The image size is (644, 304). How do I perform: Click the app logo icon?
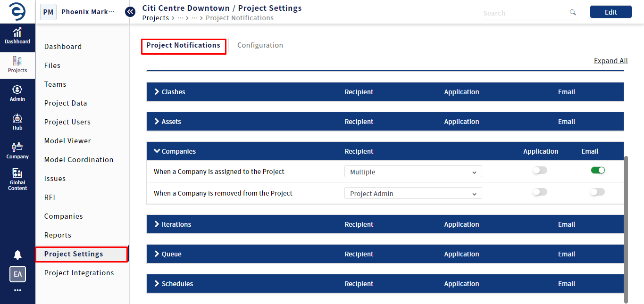click(17, 12)
